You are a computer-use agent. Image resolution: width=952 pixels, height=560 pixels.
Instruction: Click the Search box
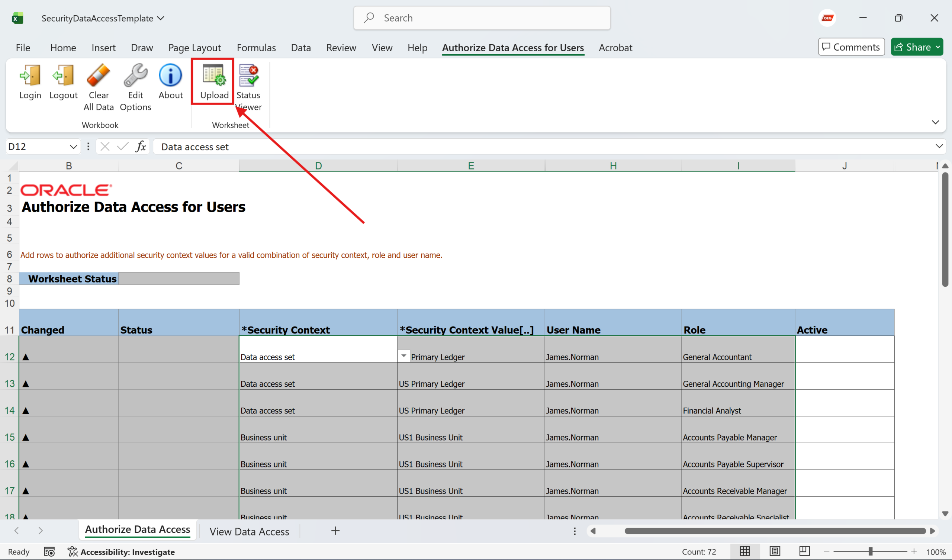pos(482,18)
